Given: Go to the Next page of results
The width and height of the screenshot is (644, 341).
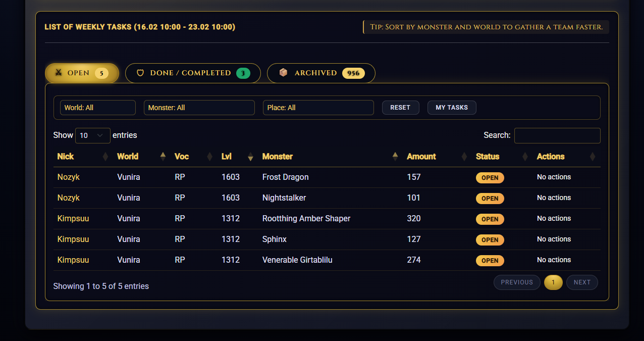Looking at the screenshot, I should 581,282.
